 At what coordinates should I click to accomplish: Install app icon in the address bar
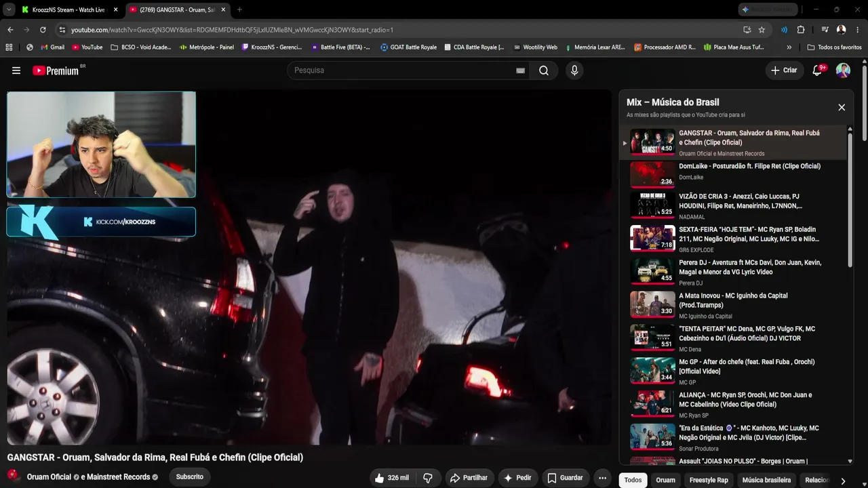point(747,30)
